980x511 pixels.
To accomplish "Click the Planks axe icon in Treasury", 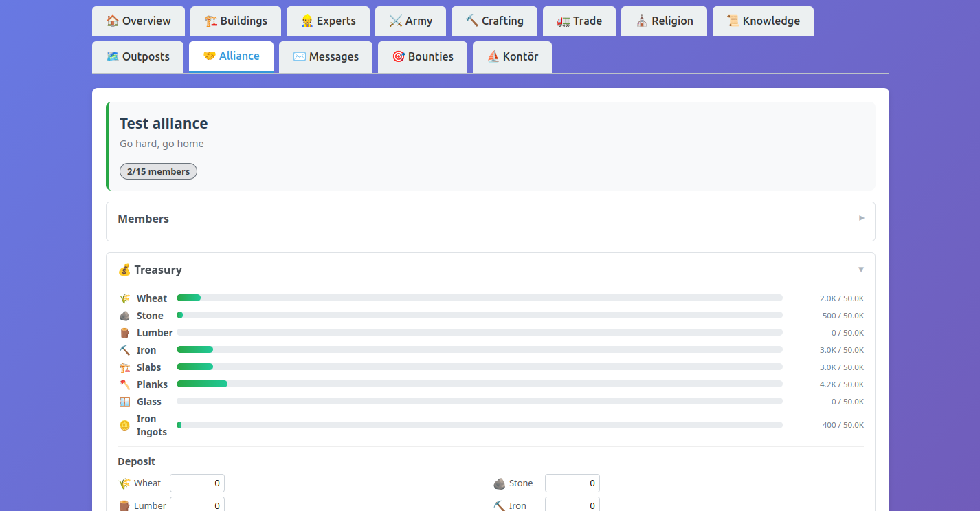I will pos(124,384).
